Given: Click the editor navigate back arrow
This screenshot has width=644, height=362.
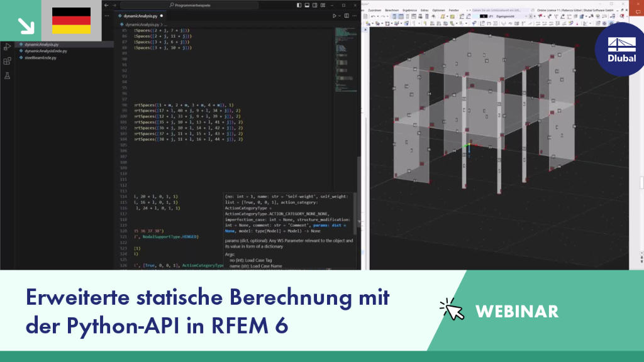Looking at the screenshot, I should [x=106, y=5].
